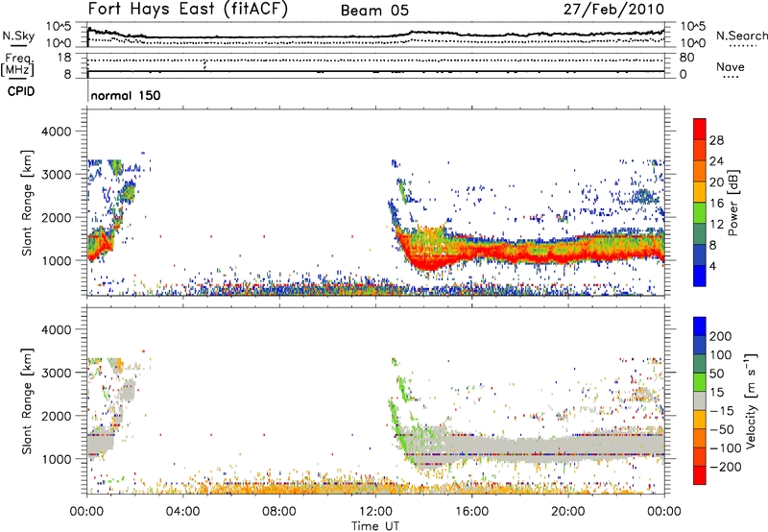Pick the light green 12–16 dB Power segment
The image size is (768, 532).
(700, 213)
